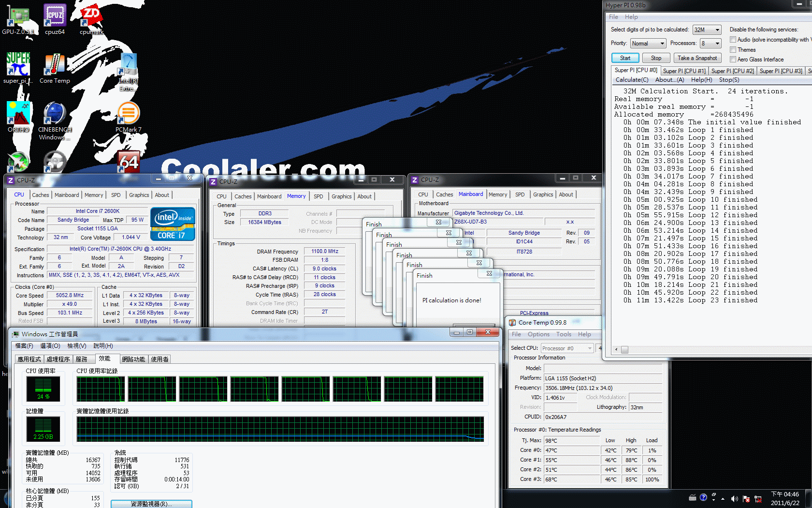Open the red 64 desktop shortcut
Image resolution: width=812 pixels, height=508 pixels.
click(x=129, y=162)
